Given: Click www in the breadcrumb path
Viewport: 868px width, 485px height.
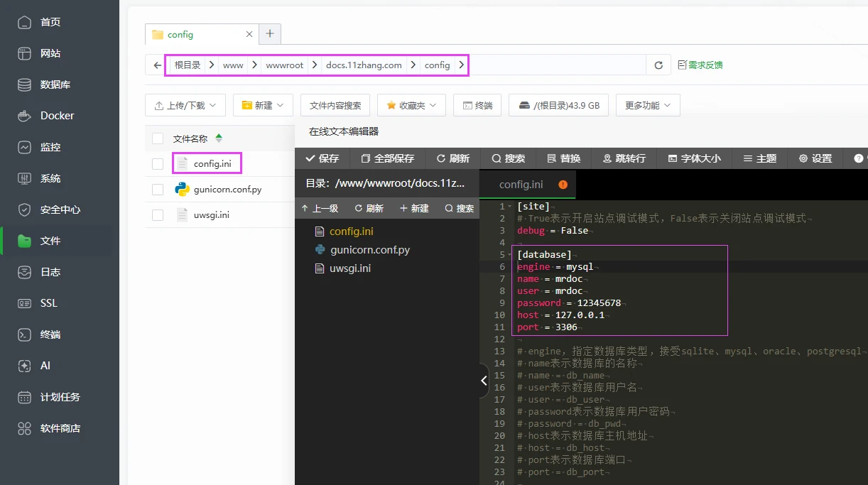Looking at the screenshot, I should pos(233,65).
